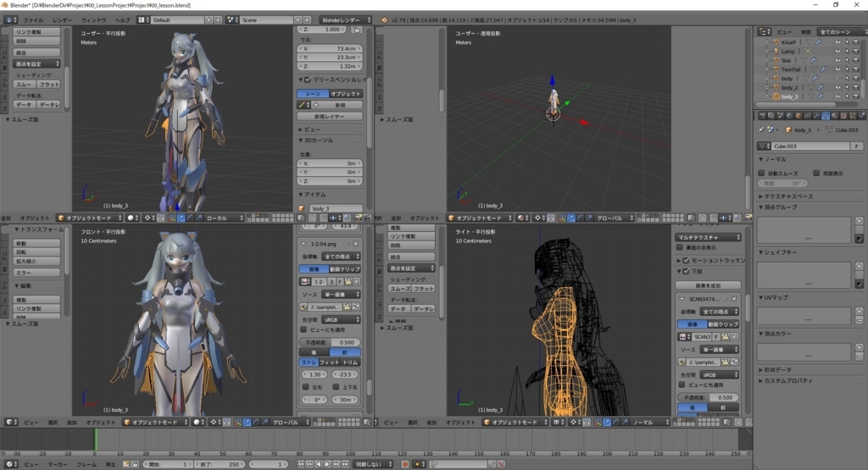
Task: Open the Constraints properties tab icon
Action: pyautogui.click(x=807, y=115)
